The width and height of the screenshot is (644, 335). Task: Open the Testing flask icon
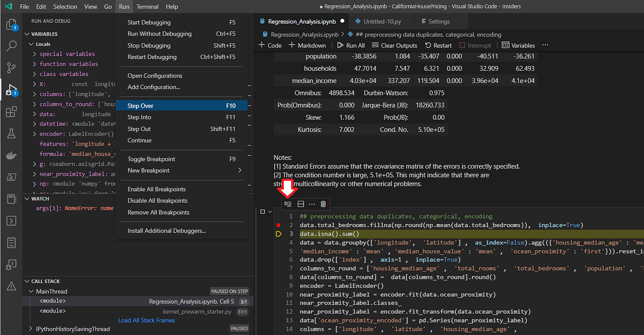[x=11, y=133]
